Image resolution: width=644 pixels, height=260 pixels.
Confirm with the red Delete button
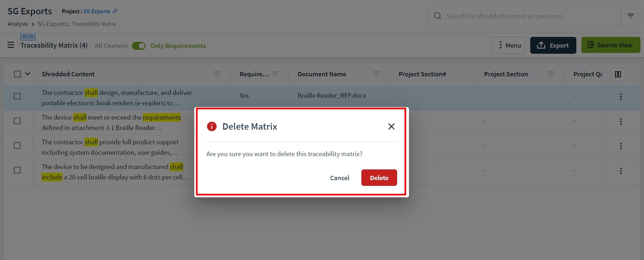click(379, 178)
